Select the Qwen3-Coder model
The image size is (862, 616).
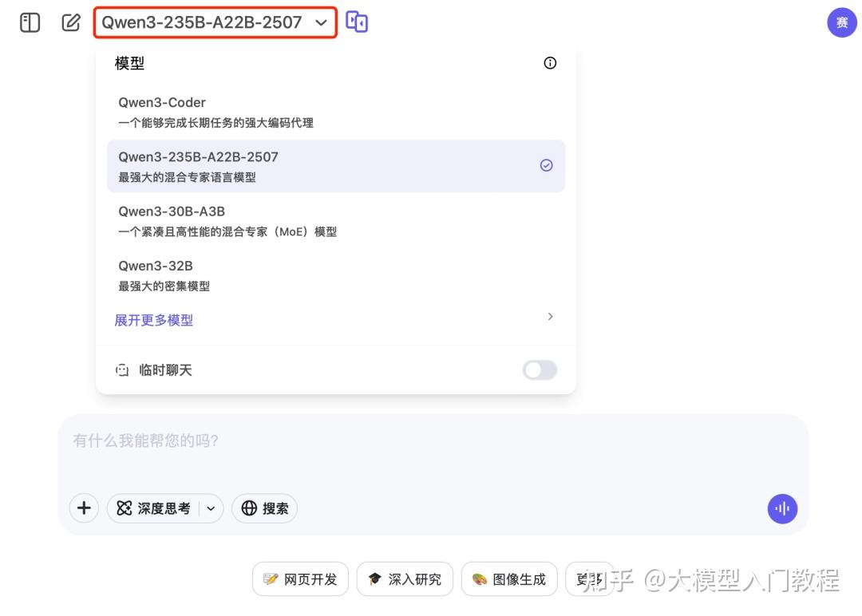(x=336, y=112)
